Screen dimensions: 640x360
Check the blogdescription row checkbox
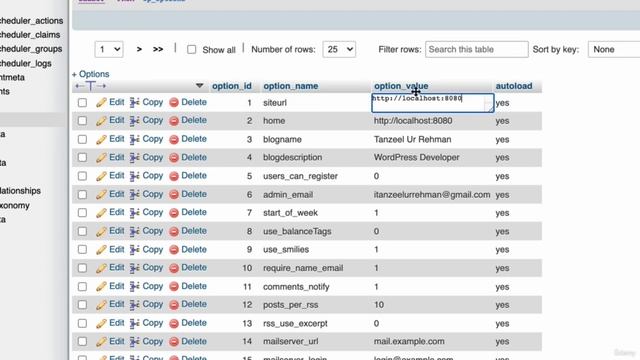(x=82, y=158)
